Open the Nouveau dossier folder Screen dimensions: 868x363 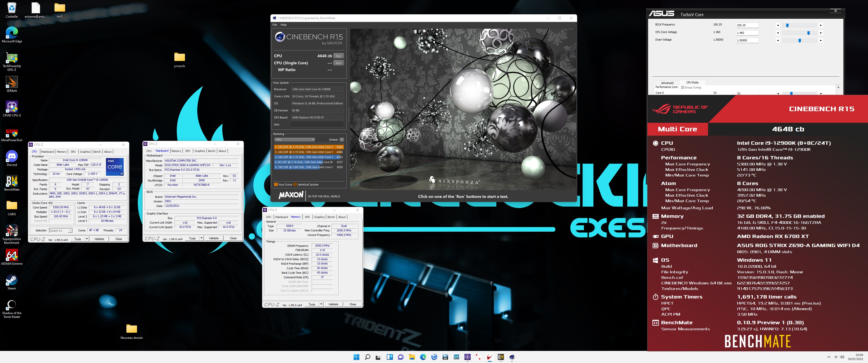click(132, 331)
